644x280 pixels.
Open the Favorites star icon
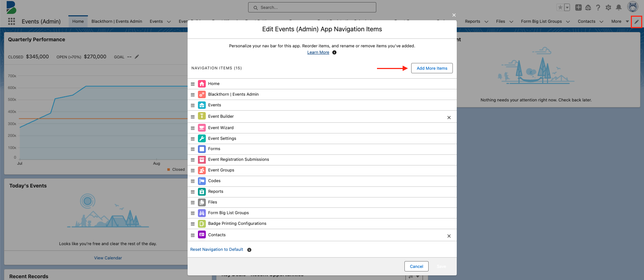tap(560, 7)
